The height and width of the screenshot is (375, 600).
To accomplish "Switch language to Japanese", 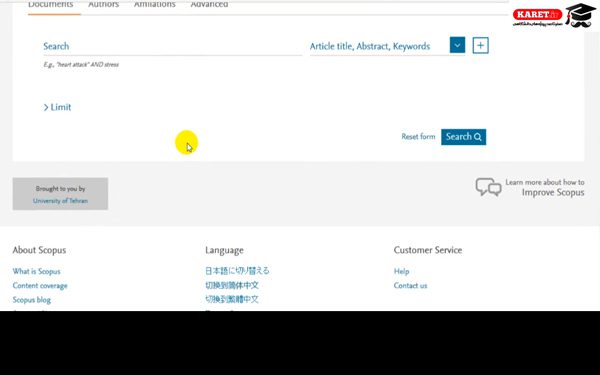I will pyautogui.click(x=237, y=271).
